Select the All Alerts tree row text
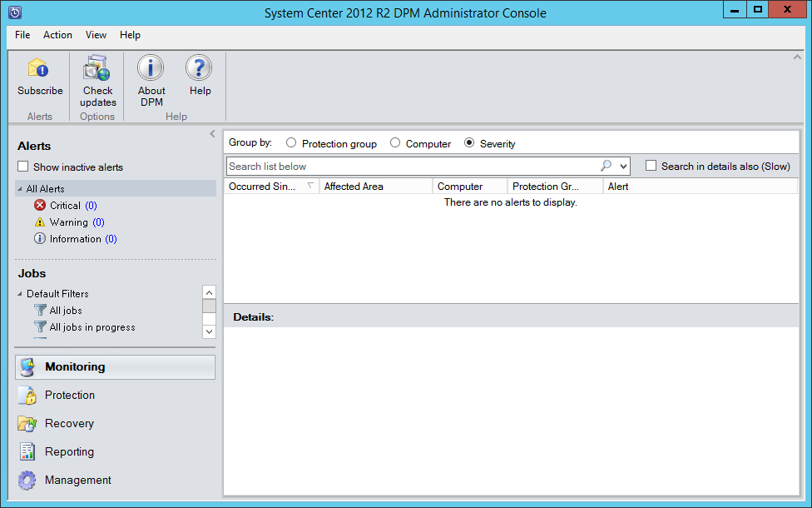 46,189
